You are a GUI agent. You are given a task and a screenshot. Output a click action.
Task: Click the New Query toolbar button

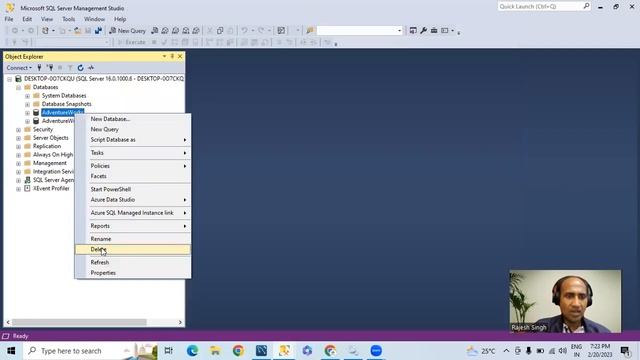(127, 31)
